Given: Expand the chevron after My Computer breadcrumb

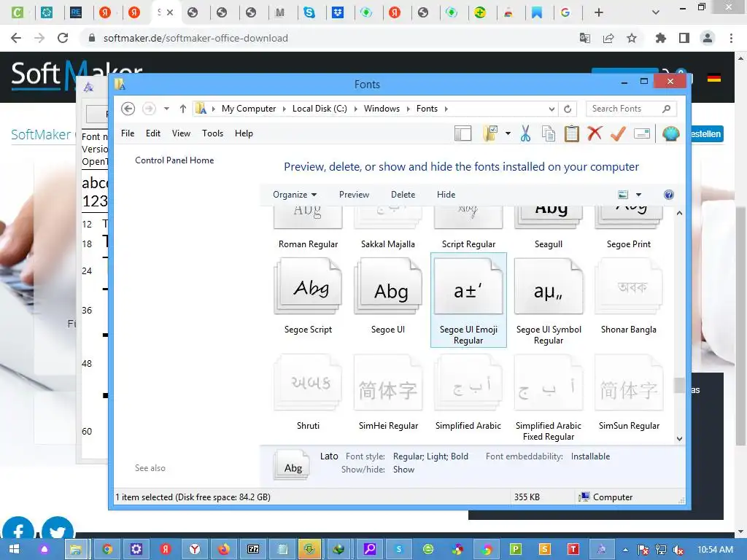Looking at the screenshot, I should pyautogui.click(x=284, y=109).
